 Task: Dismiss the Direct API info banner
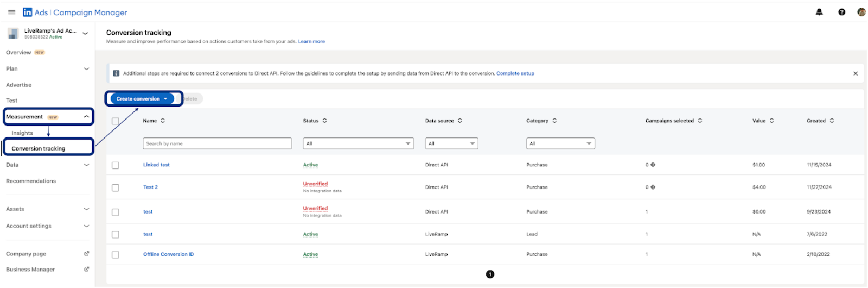point(856,73)
